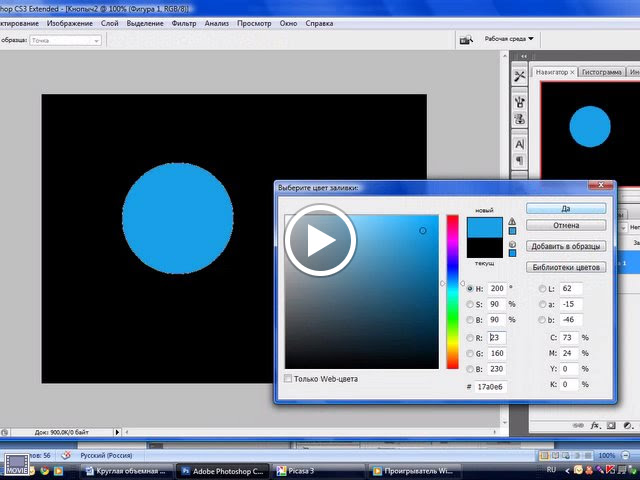This screenshot has height=480, width=640.
Task: Show hidden tray icons with the arrow
Action: coord(567,470)
